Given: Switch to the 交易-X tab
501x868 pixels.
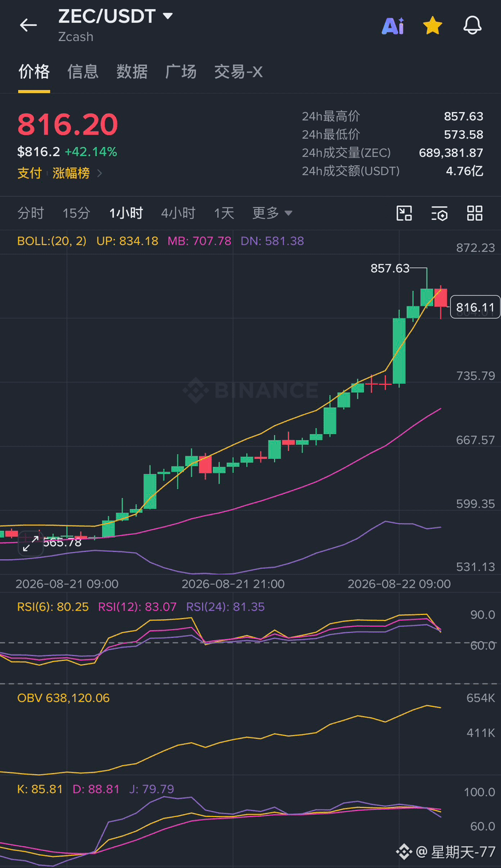Looking at the screenshot, I should tap(238, 72).
